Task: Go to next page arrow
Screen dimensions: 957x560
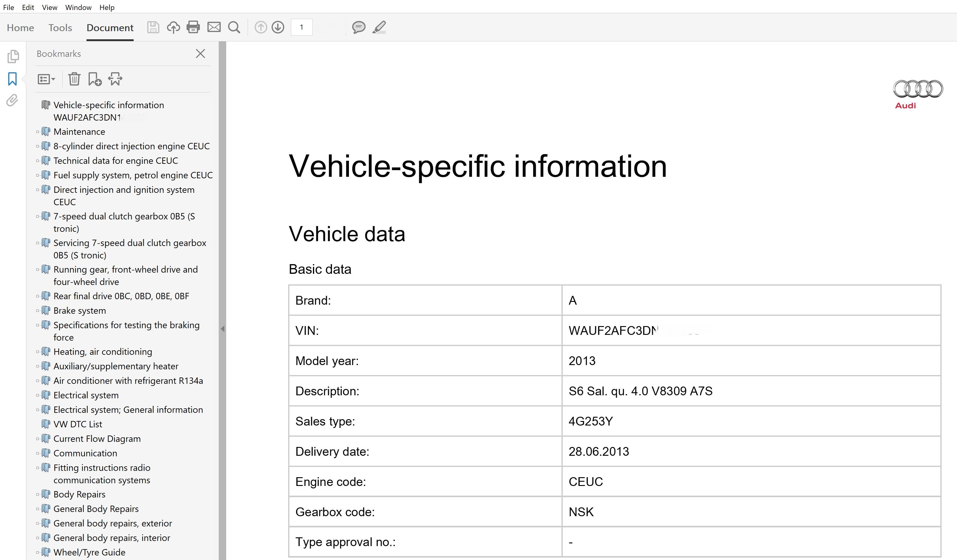Action: (x=278, y=27)
